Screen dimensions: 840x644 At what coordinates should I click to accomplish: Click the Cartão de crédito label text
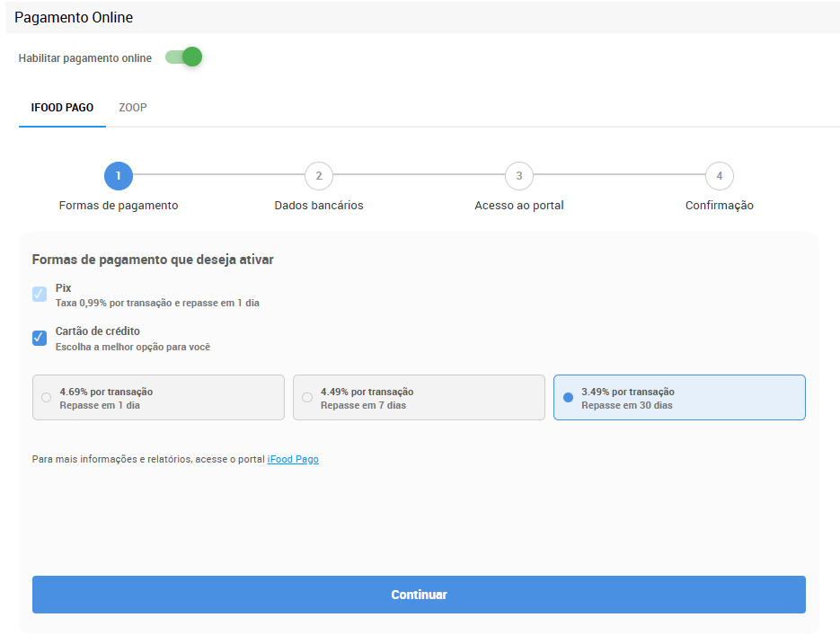[98, 331]
